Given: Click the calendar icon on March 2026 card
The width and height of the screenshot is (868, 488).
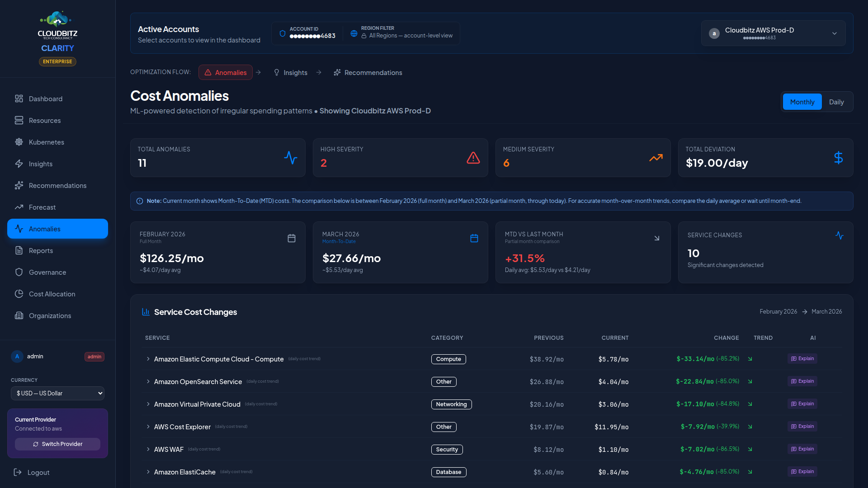Looking at the screenshot, I should click(474, 238).
